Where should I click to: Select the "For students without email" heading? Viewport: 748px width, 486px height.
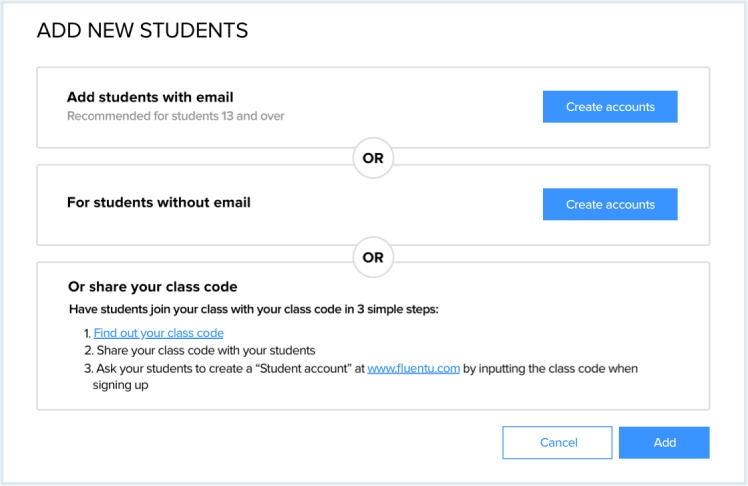158,202
